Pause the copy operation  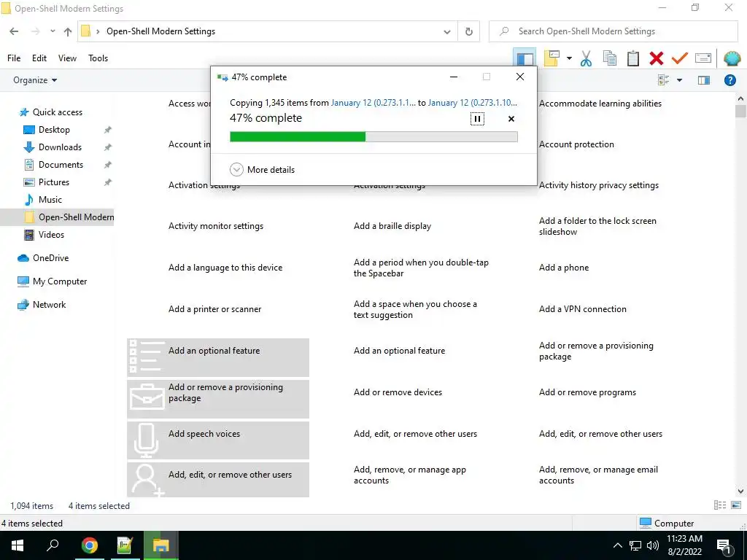[x=477, y=119]
